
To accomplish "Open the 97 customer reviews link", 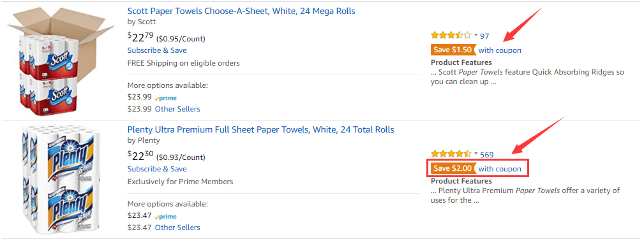I will (x=484, y=36).
